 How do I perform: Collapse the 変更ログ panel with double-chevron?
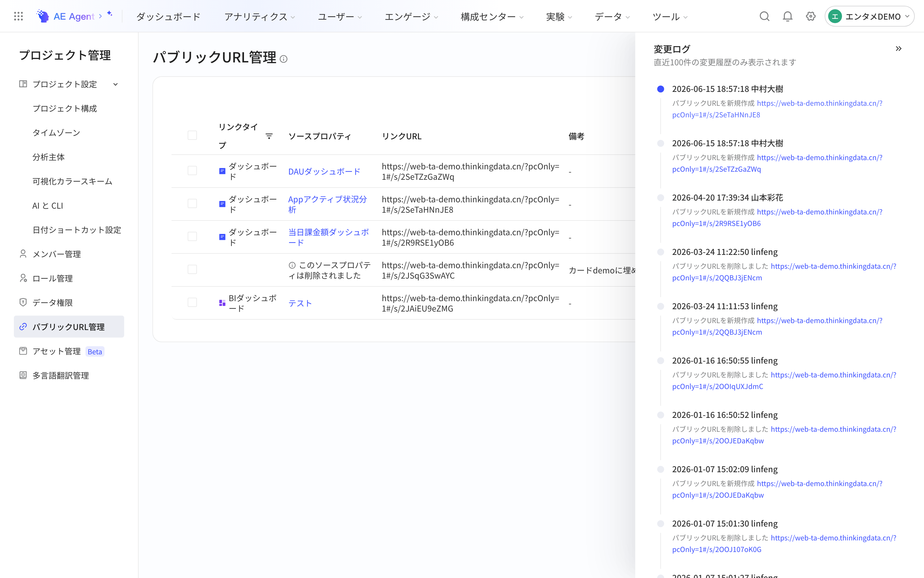click(898, 49)
